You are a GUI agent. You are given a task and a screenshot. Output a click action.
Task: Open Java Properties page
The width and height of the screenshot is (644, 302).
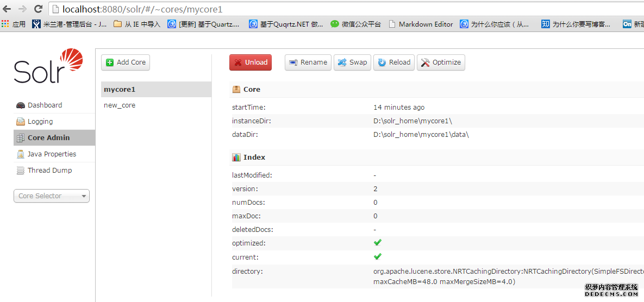[52, 154]
